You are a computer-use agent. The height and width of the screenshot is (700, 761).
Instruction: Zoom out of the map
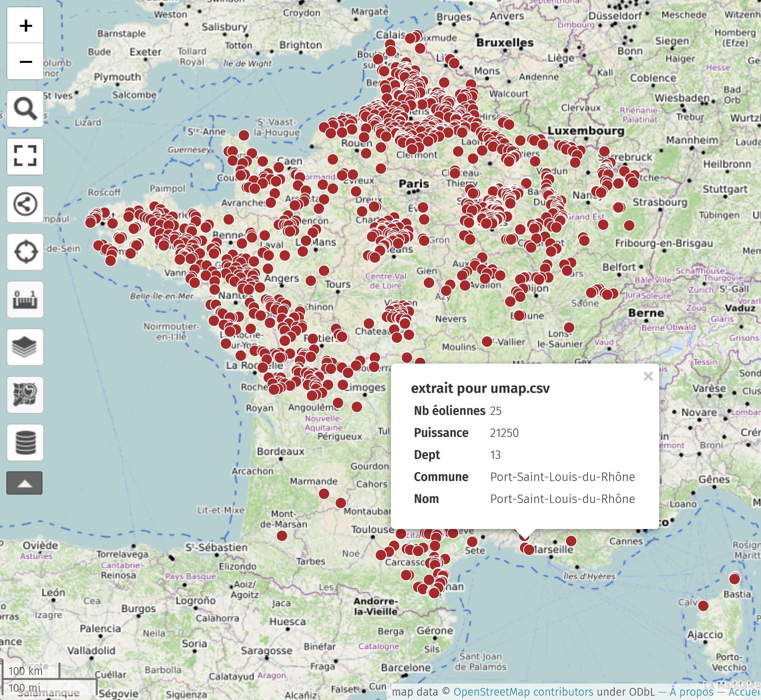tap(25, 62)
